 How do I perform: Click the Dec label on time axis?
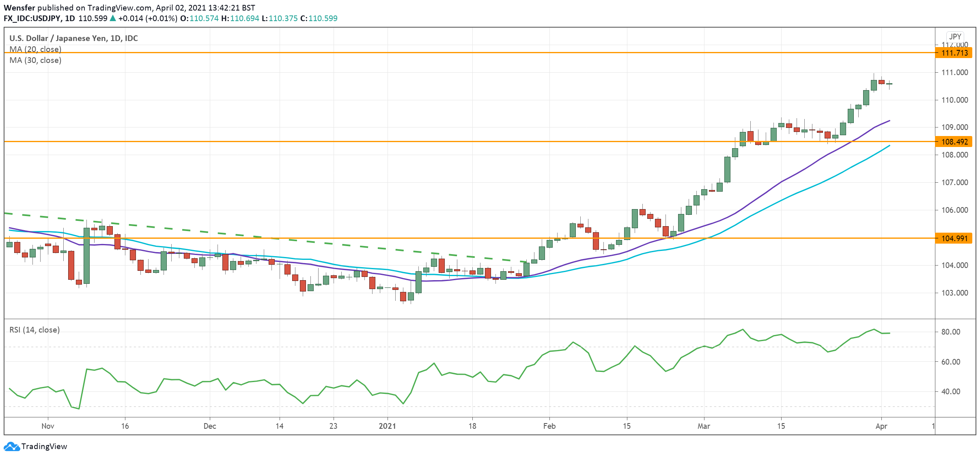tap(209, 426)
